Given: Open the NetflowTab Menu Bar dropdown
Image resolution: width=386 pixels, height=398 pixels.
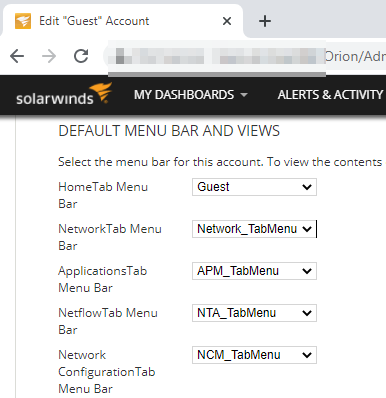Looking at the screenshot, I should pos(254,313).
